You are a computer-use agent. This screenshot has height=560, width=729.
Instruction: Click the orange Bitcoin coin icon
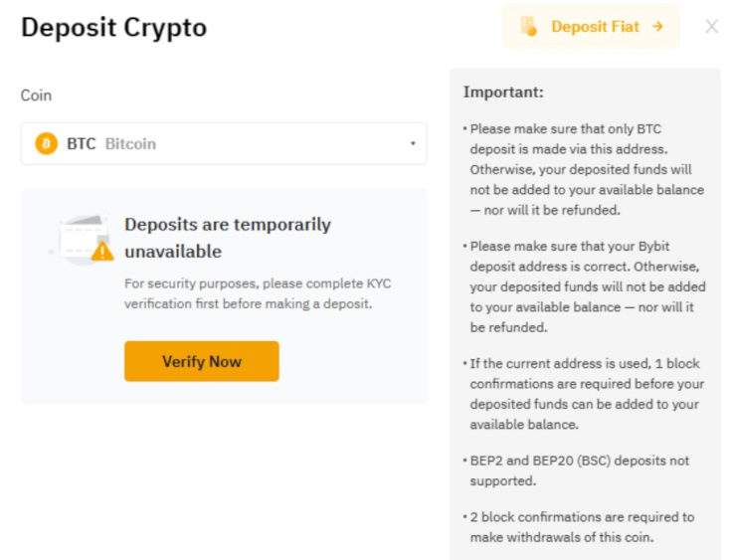46,144
